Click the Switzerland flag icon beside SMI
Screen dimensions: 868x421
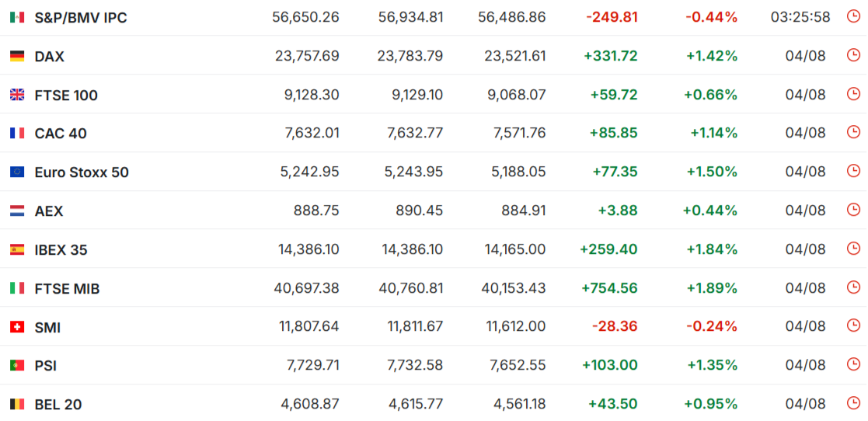click(17, 327)
